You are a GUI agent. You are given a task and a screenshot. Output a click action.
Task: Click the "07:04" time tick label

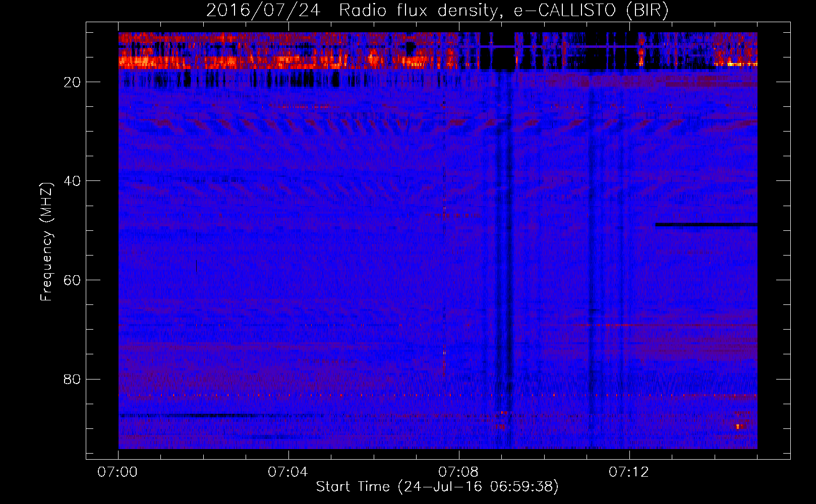(288, 472)
